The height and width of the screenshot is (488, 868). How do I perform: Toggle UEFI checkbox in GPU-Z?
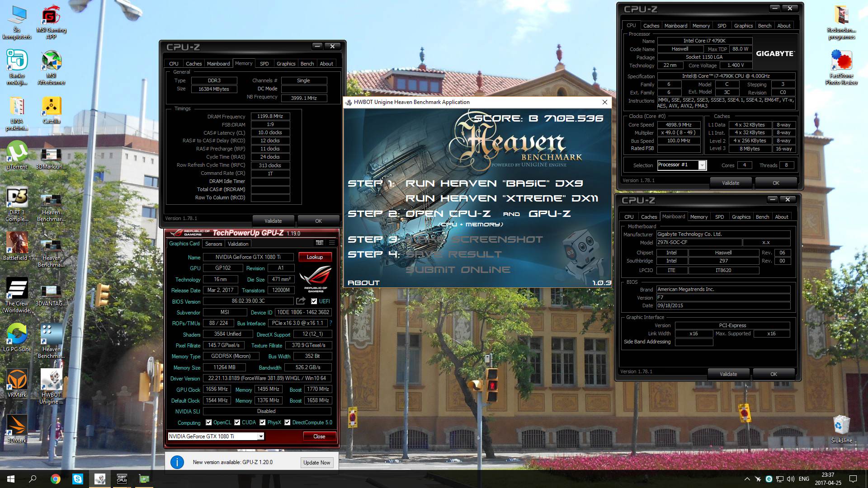[314, 301]
